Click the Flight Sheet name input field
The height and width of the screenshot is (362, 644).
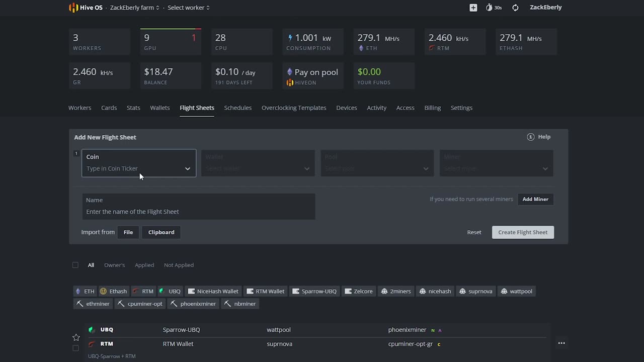tap(199, 206)
